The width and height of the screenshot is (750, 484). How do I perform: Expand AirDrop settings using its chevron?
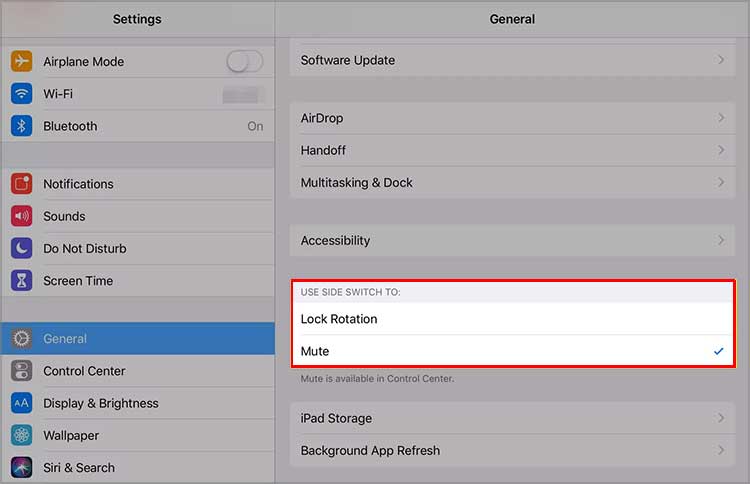(720, 118)
